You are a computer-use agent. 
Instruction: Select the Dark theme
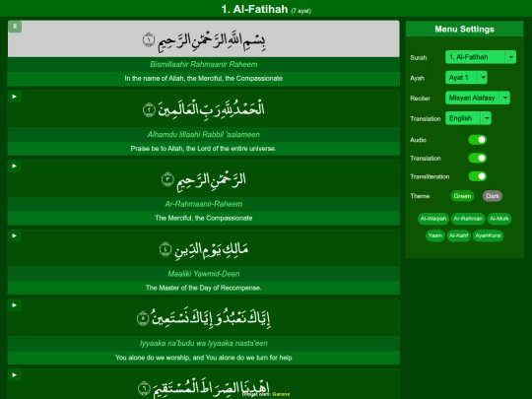click(493, 196)
